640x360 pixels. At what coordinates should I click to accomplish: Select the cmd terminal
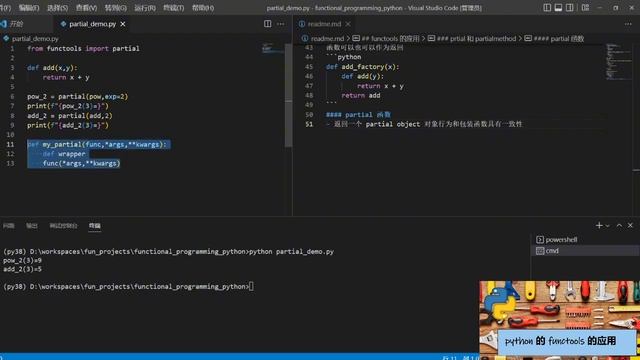pyautogui.click(x=585, y=251)
